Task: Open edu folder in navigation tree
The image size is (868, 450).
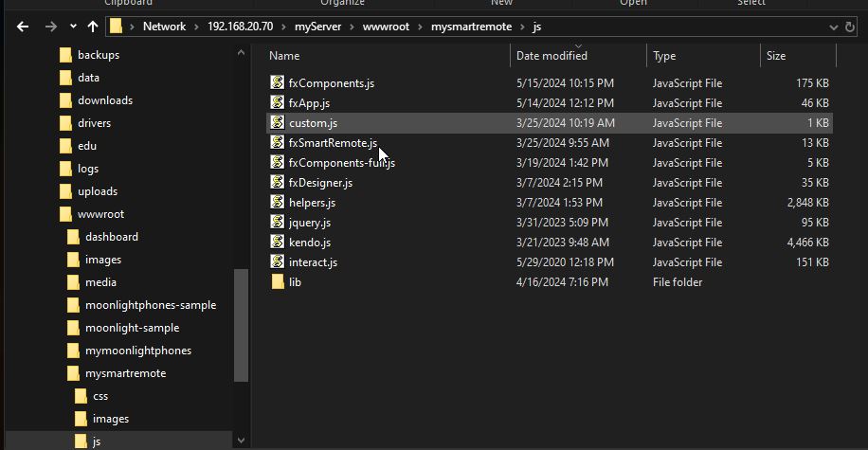Action: point(87,146)
